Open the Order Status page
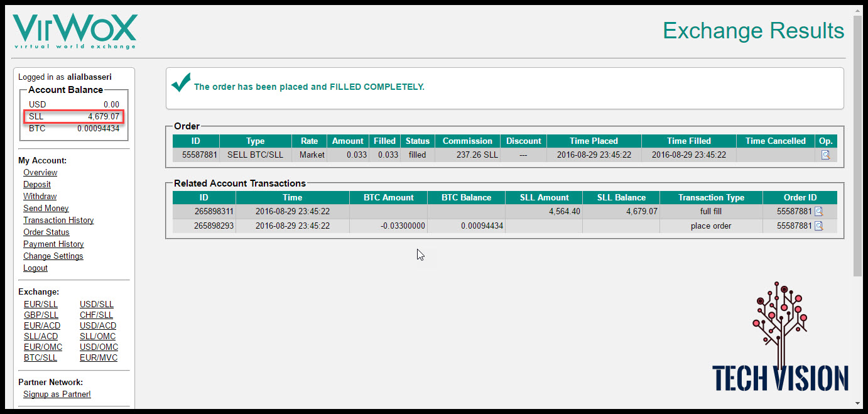 click(46, 232)
